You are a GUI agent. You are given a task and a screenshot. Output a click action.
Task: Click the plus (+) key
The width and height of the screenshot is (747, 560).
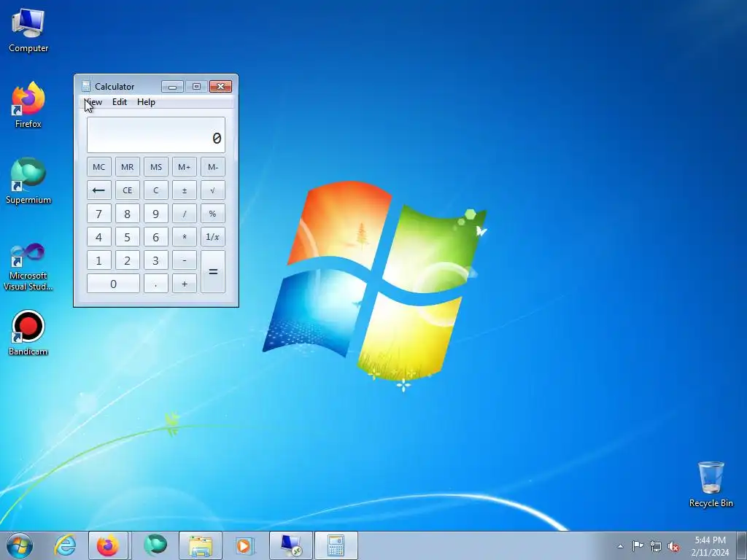coord(185,284)
